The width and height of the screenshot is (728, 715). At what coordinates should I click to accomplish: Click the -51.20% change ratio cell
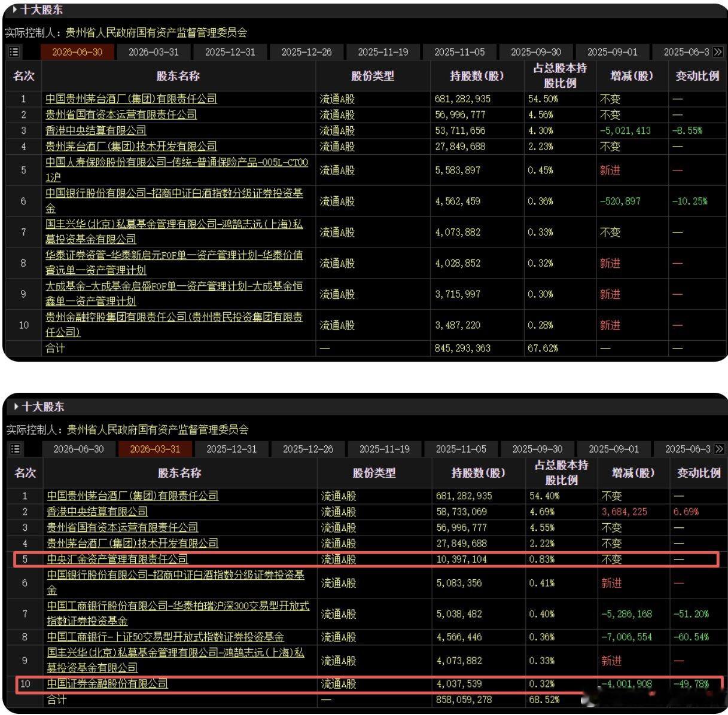click(692, 613)
